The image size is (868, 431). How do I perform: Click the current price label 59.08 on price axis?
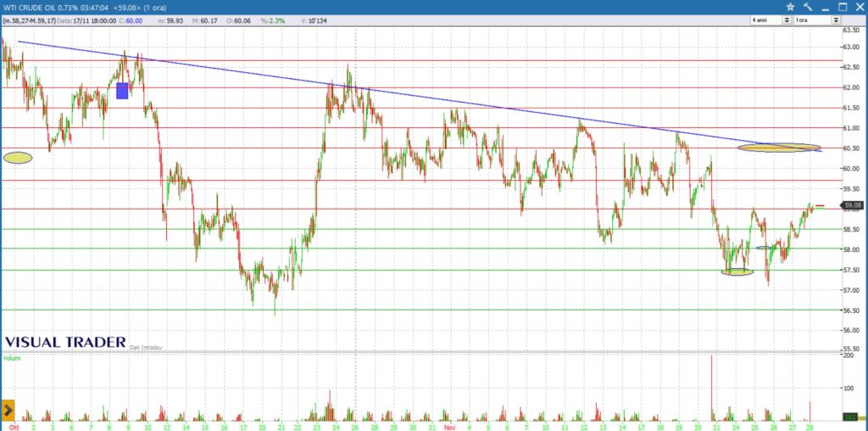(852, 205)
